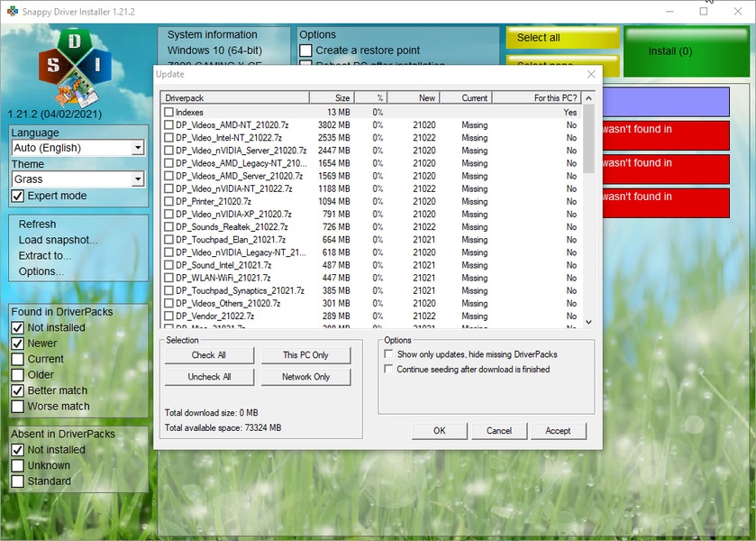The width and height of the screenshot is (756, 541).
Task: Sort list by Driverpack column header
Action: coord(234,97)
